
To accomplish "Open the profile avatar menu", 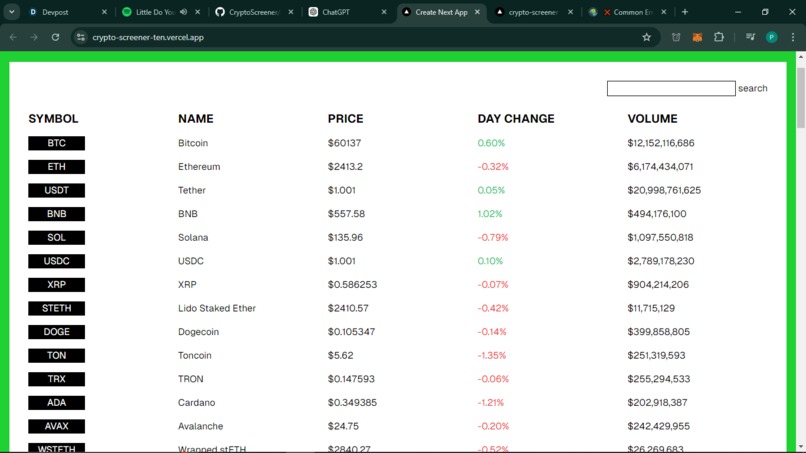I will coord(772,37).
